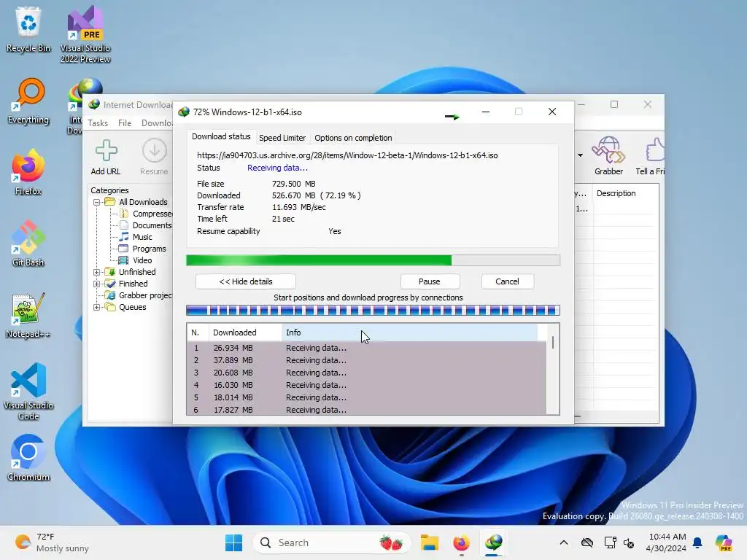Screen dimensions: 747x560
Task: Click the display network tray icon
Action: coord(610,542)
